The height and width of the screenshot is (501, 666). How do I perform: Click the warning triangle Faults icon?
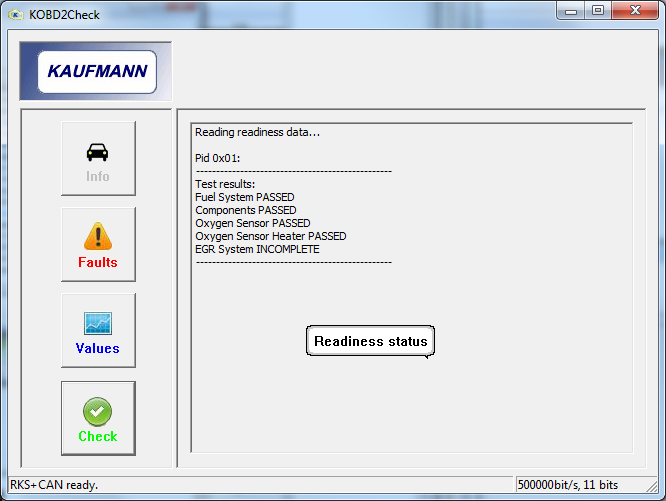[x=98, y=236]
